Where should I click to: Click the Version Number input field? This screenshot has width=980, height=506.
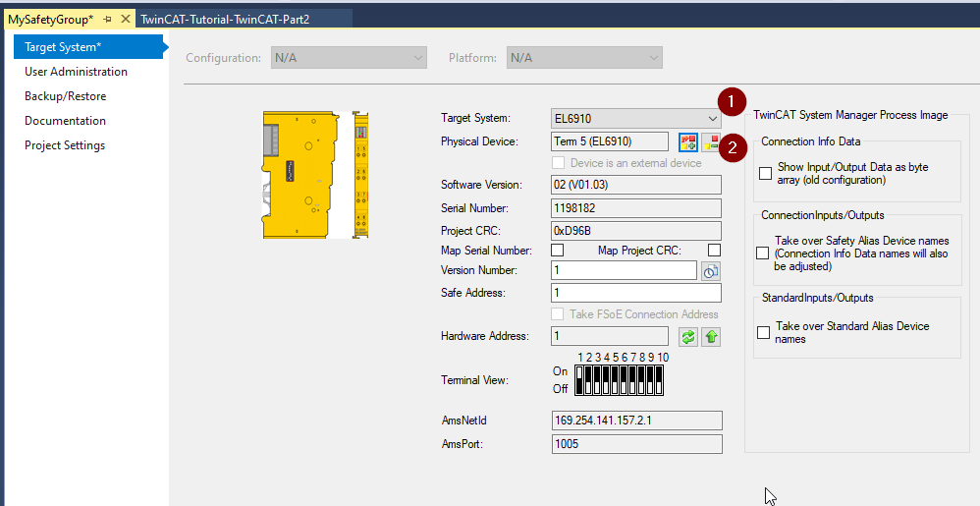pyautogui.click(x=624, y=270)
